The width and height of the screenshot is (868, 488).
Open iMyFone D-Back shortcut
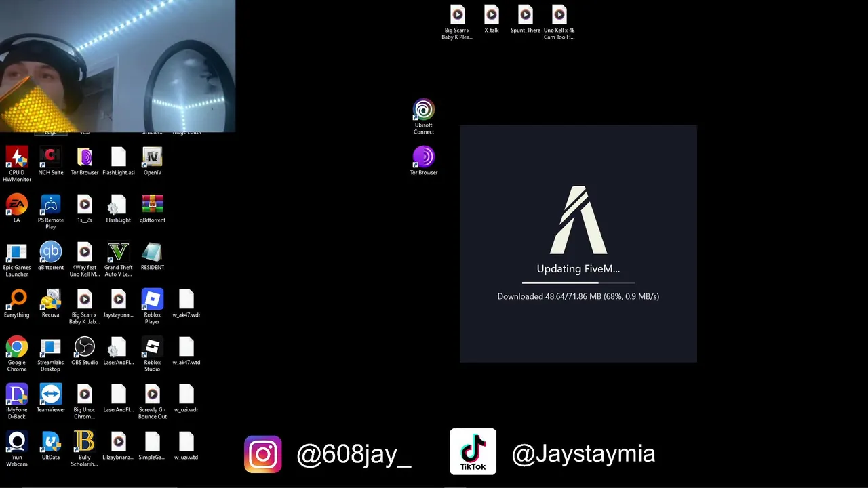17,401
